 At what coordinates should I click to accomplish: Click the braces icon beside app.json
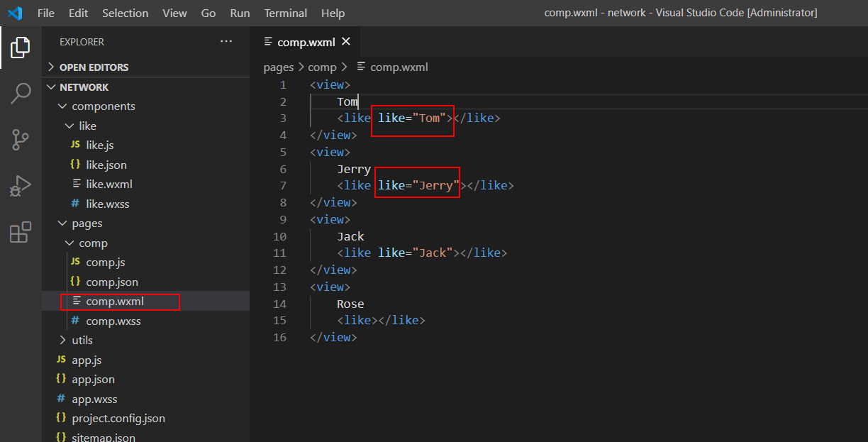61,379
